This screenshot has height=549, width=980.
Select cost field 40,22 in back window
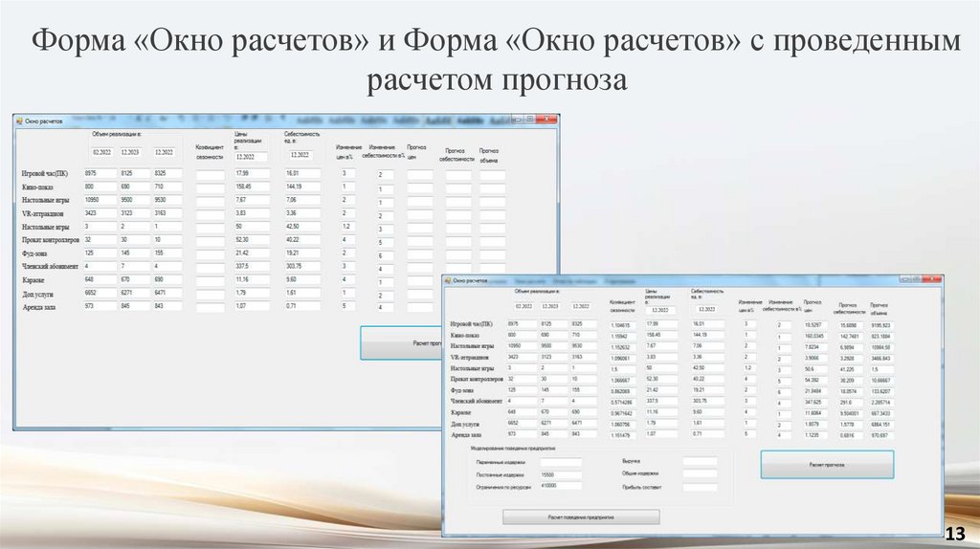(302, 239)
